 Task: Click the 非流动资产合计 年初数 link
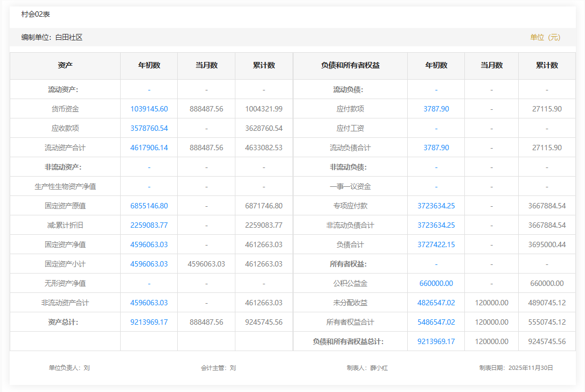click(x=149, y=303)
